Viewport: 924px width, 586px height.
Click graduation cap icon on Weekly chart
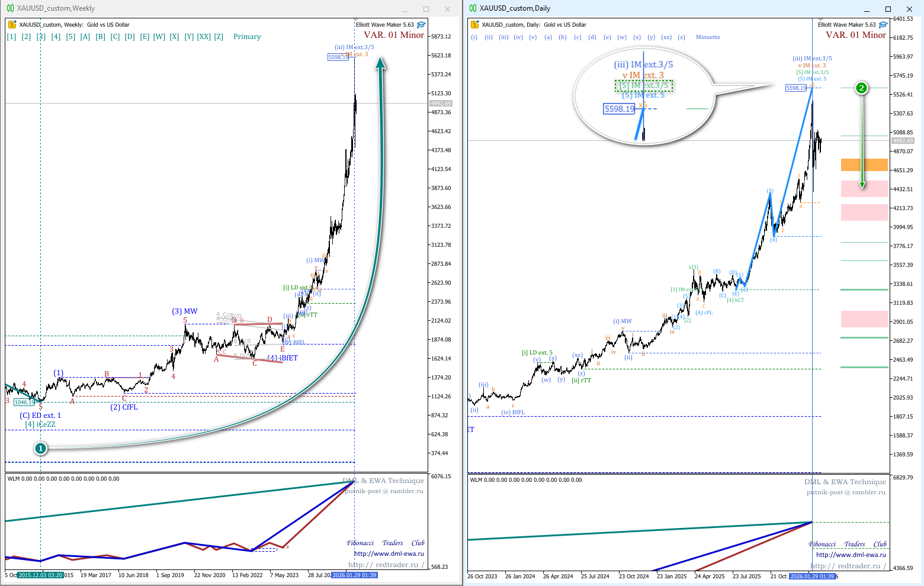(x=421, y=25)
